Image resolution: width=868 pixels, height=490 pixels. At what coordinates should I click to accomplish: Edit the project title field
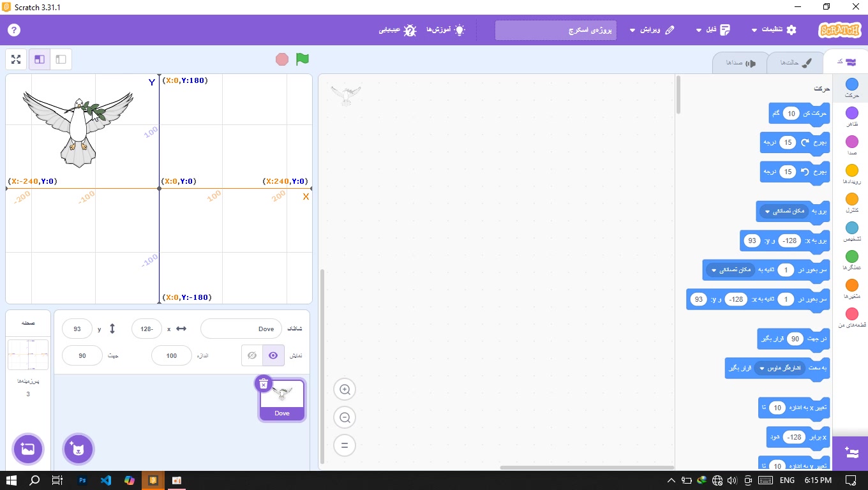pos(556,30)
